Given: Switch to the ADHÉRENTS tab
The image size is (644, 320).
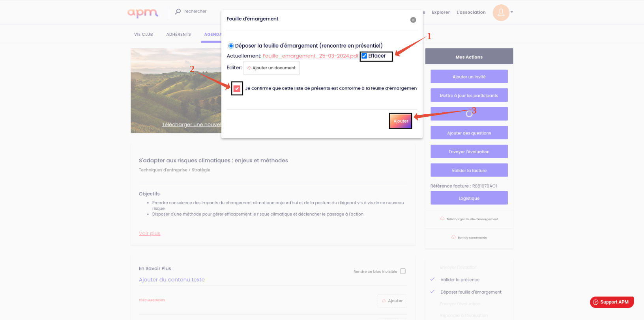Looking at the screenshot, I should (x=178, y=34).
